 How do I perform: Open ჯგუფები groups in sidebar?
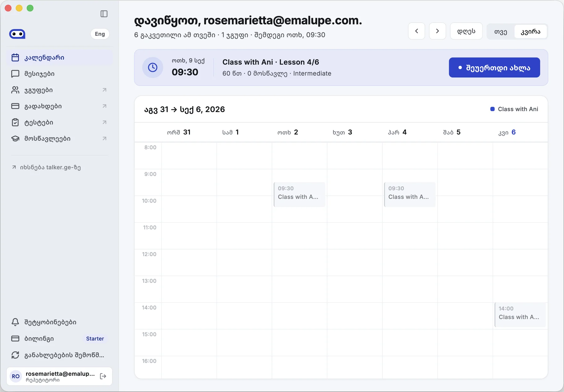[60, 90]
